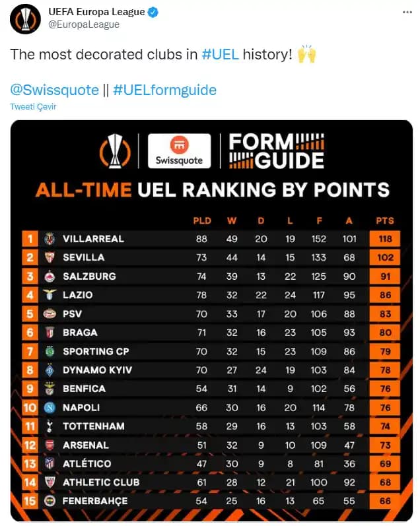Screen dimensions: 420x526
Task: Click the Swissquote logo in the image
Action: click(179, 151)
